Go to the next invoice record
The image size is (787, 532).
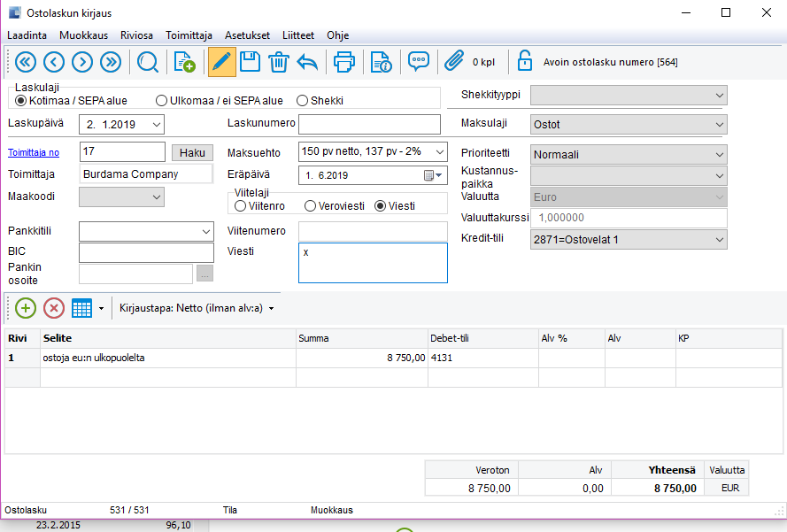tap(82, 62)
